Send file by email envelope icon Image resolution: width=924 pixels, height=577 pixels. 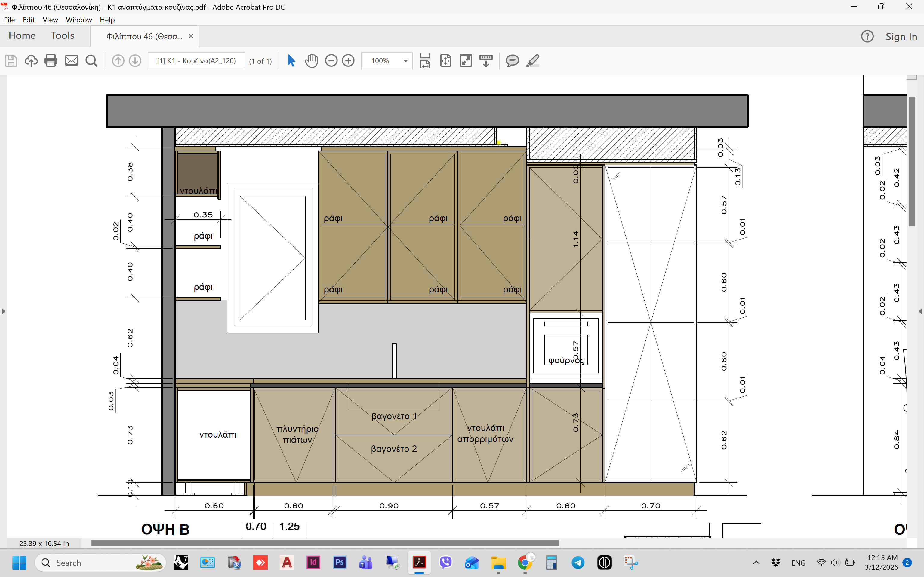[71, 61]
